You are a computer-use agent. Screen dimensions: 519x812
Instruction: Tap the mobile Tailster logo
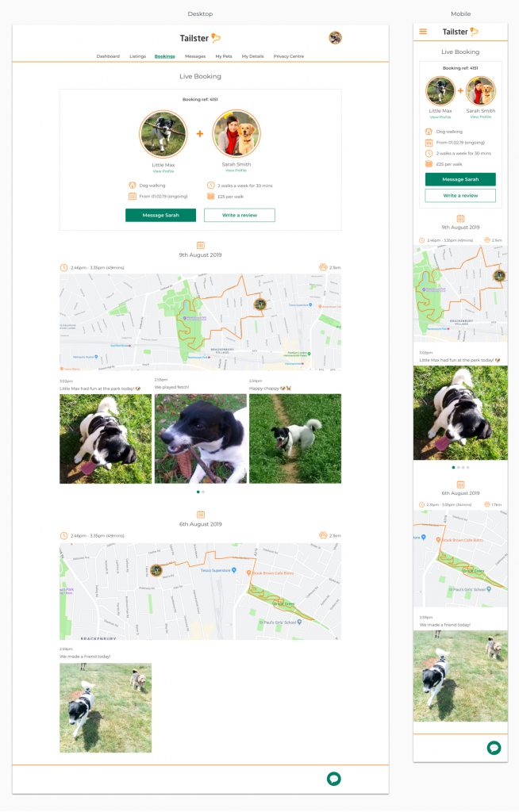460,32
